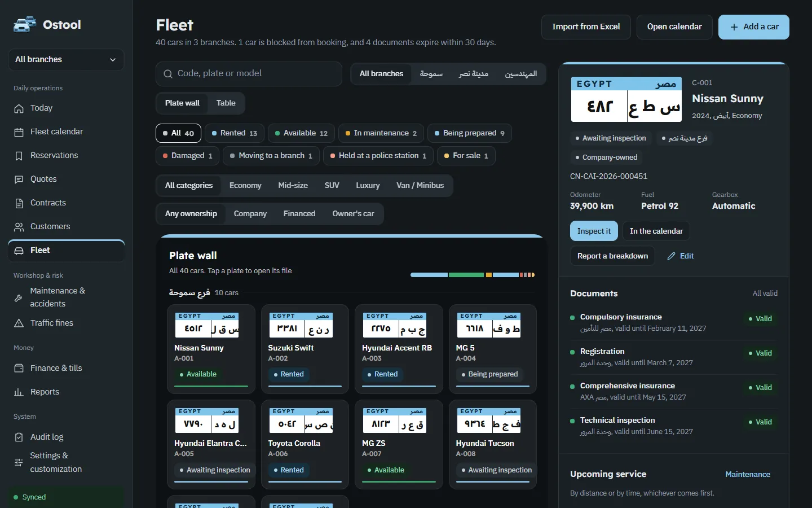This screenshot has height=508, width=812.
Task: Click the Add a car button
Action: pyautogui.click(x=754, y=27)
